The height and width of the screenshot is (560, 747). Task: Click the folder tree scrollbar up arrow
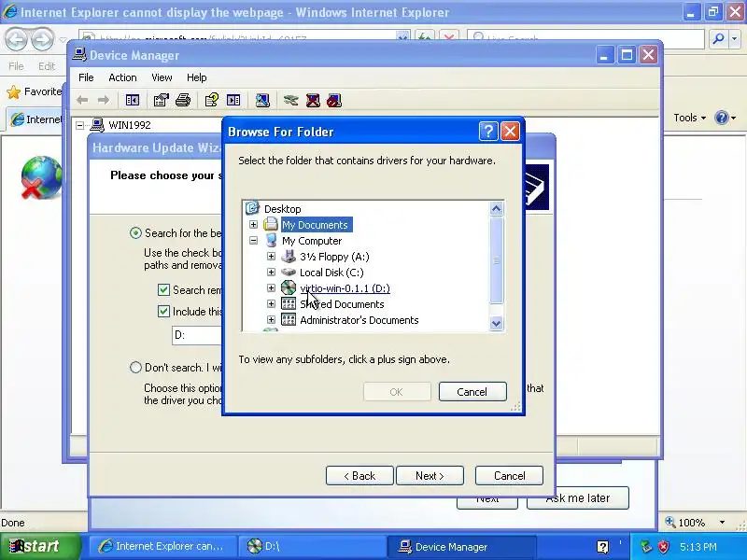pyautogui.click(x=496, y=208)
